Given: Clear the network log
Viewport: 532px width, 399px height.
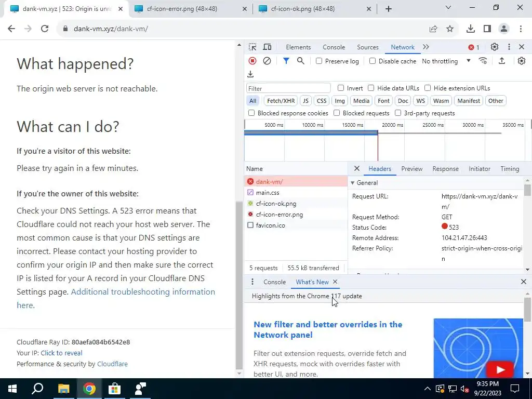Looking at the screenshot, I should click(x=267, y=61).
